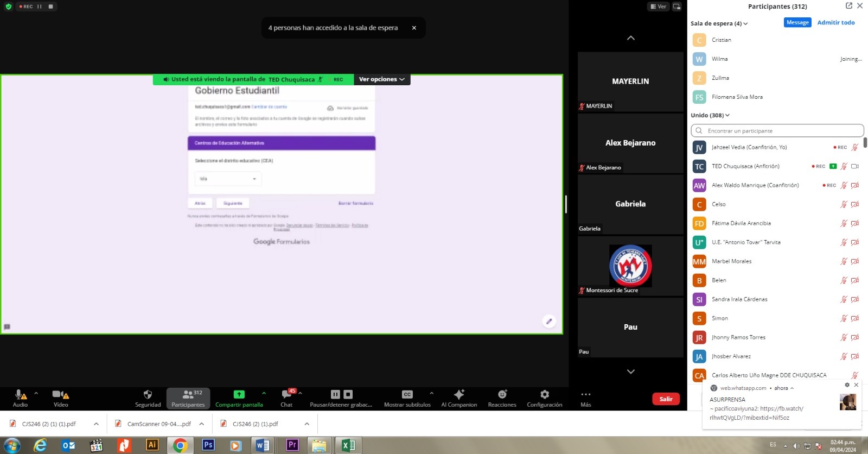Viewport: 868px width, 454px height.
Task: Select Filomena Silva Mora waiting entry
Action: point(777,97)
